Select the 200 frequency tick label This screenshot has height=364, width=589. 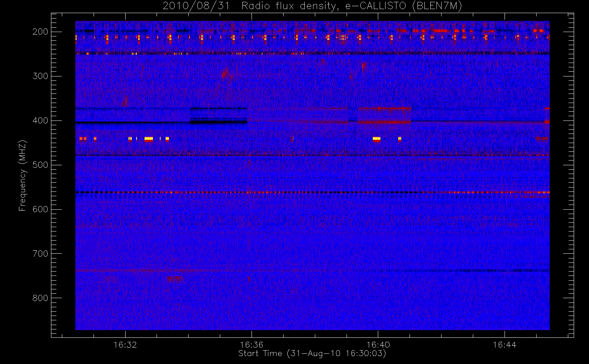[x=40, y=32]
